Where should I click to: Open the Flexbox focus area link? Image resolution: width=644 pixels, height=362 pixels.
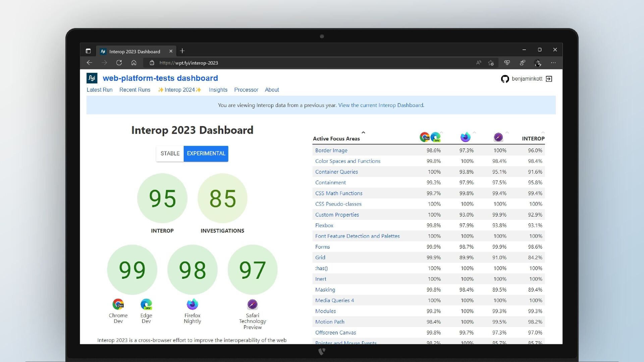point(324,226)
